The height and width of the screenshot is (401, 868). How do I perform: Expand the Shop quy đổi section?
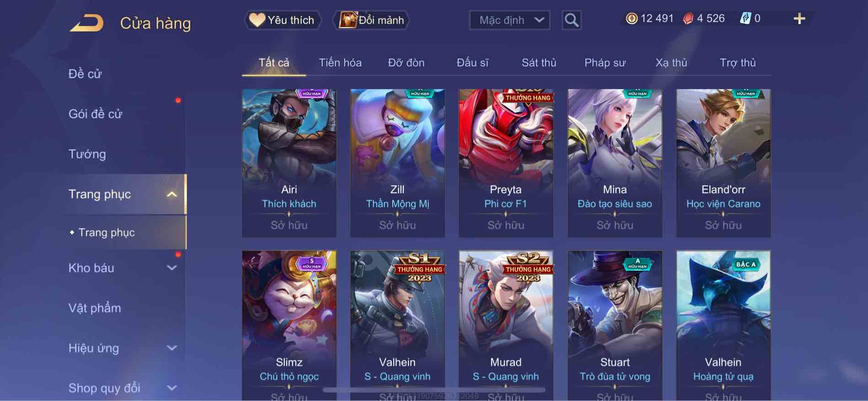[x=171, y=388]
